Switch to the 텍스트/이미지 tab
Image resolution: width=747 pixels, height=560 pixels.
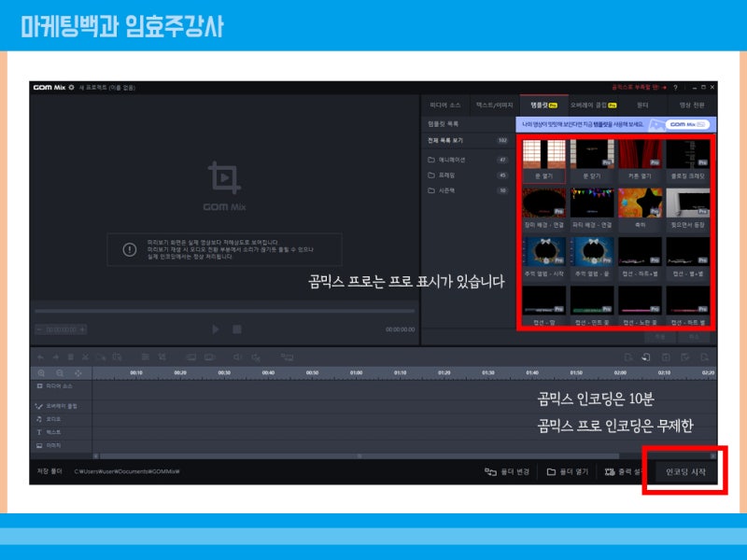495,105
